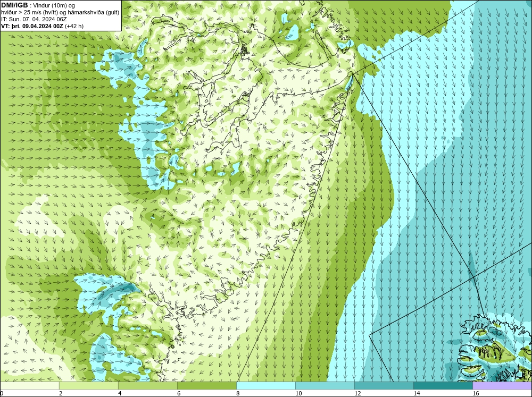Click the 4–6 m/s green legend swatch

coord(147,385)
